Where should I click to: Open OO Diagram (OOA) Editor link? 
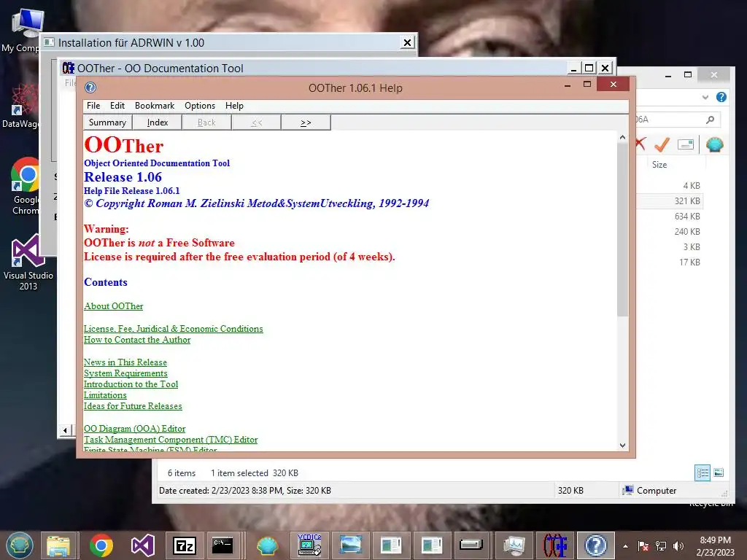coord(135,429)
